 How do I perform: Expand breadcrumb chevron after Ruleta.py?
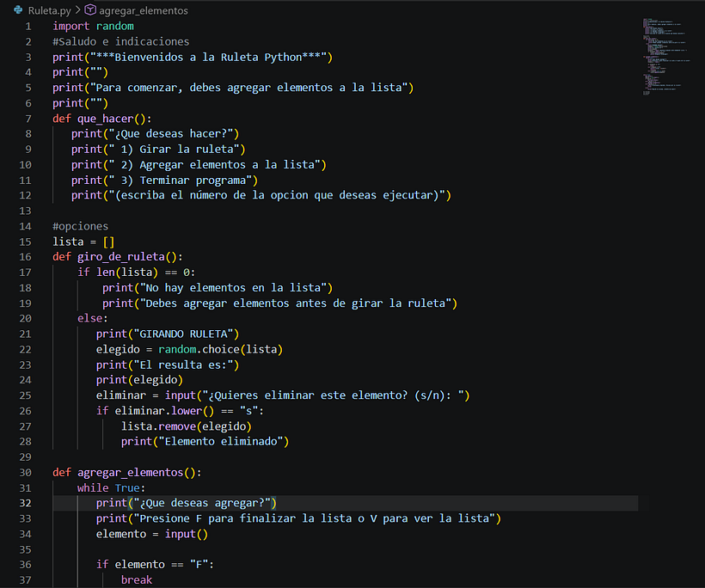click(x=77, y=10)
